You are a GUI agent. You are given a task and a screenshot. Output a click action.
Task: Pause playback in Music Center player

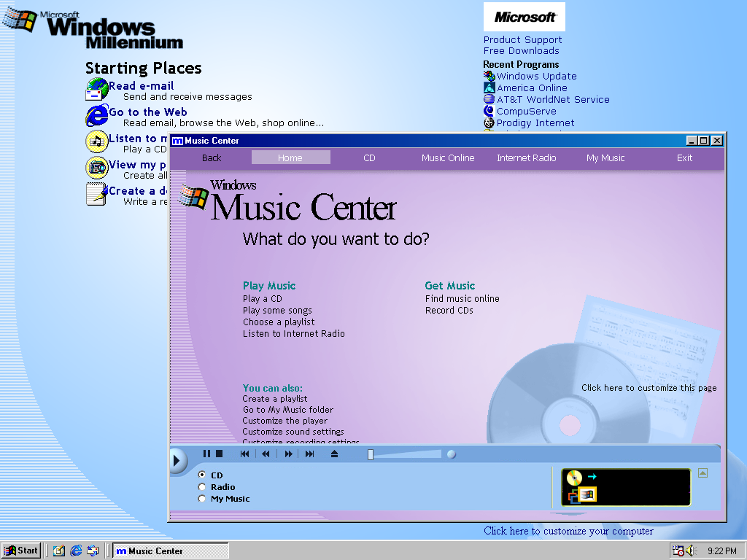(206, 454)
